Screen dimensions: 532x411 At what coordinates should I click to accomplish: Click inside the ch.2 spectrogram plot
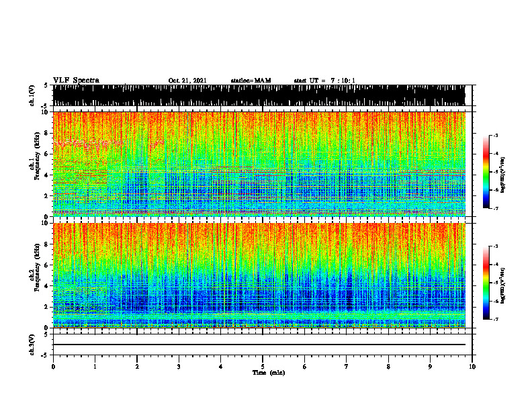(x=259, y=275)
